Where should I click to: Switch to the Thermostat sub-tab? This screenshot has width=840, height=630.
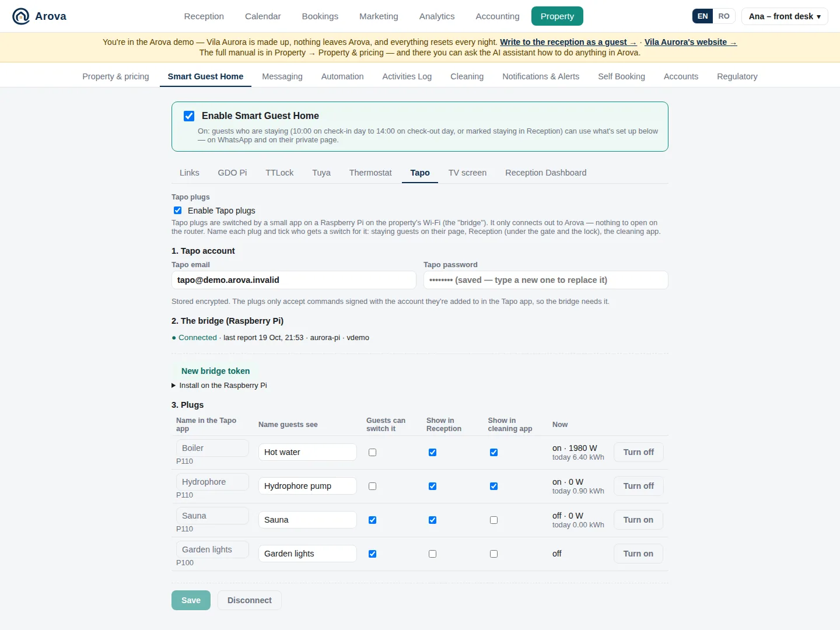[x=370, y=173]
